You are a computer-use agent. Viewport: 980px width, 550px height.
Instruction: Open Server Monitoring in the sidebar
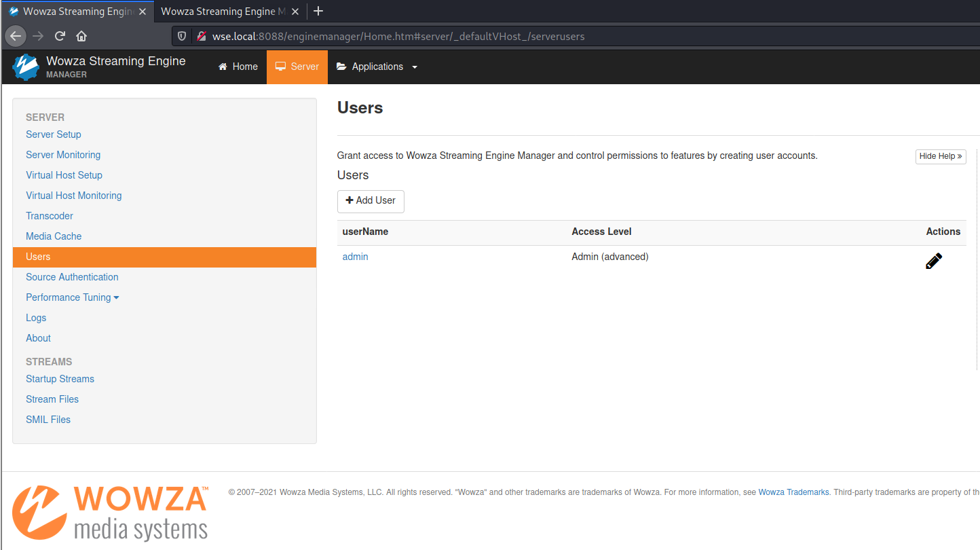[63, 155]
